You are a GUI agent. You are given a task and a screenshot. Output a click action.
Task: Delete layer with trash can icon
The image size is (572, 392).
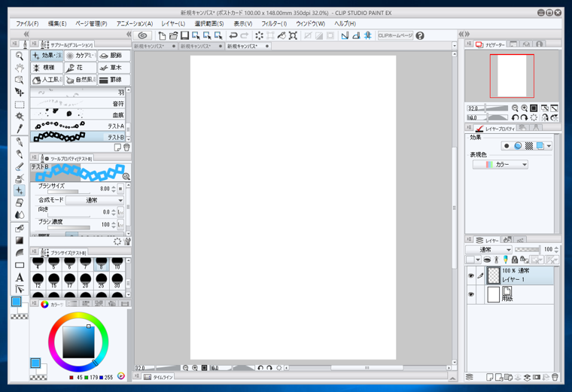[x=555, y=377]
